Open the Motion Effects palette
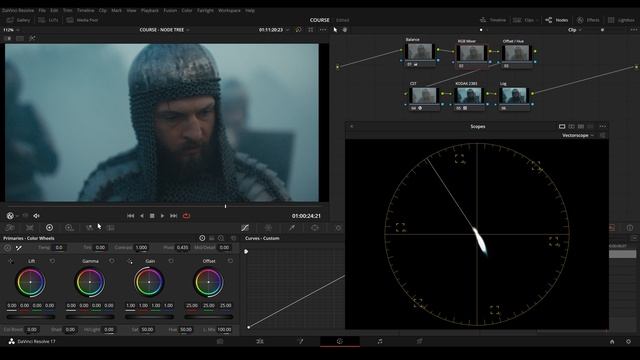This screenshot has width=640, height=360. (x=110, y=228)
